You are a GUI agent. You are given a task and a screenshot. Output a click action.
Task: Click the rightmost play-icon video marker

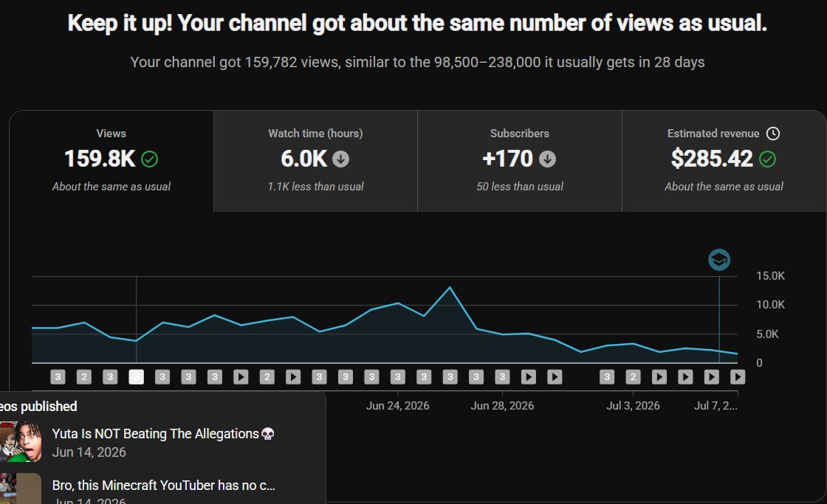click(738, 377)
